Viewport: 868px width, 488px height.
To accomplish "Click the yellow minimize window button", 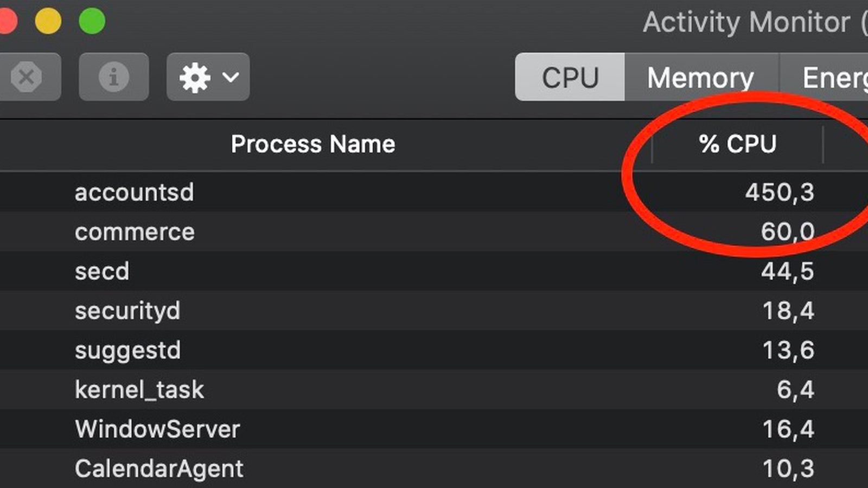I will tap(48, 21).
